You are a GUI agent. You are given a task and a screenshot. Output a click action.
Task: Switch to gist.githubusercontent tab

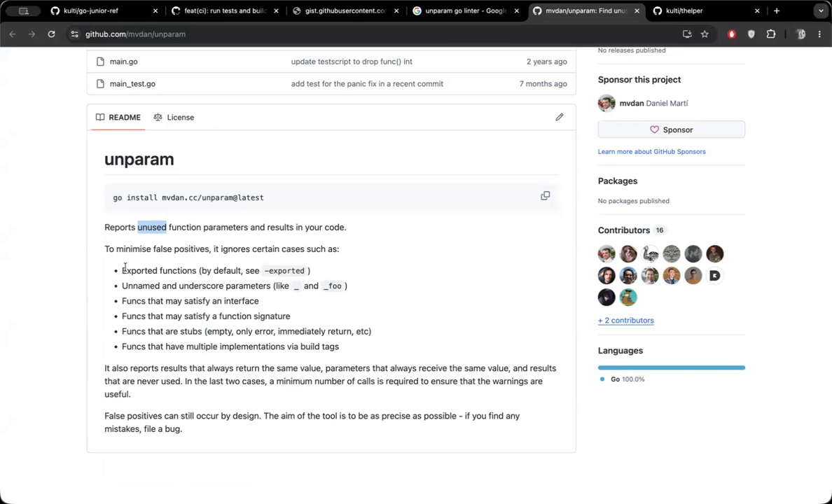click(345, 10)
